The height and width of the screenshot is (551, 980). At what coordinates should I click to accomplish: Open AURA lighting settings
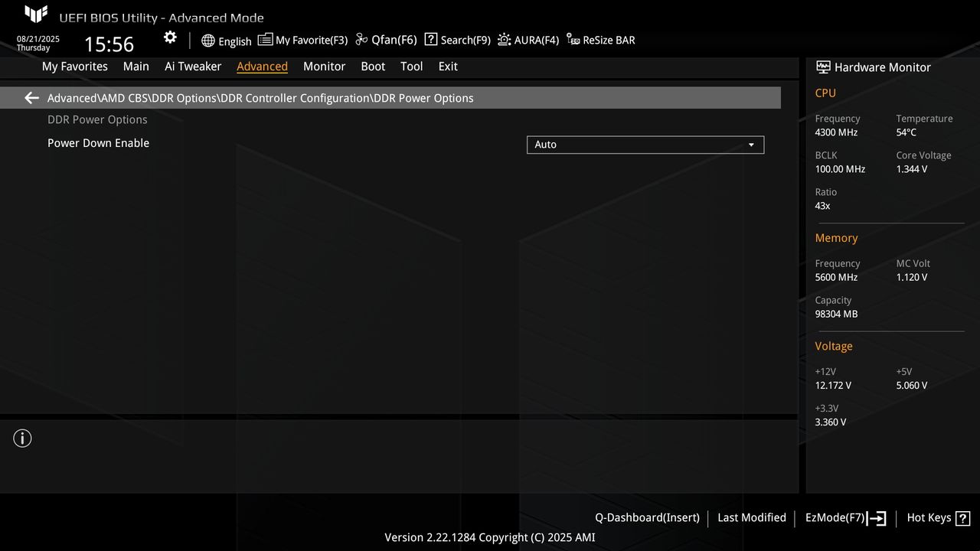tap(528, 39)
